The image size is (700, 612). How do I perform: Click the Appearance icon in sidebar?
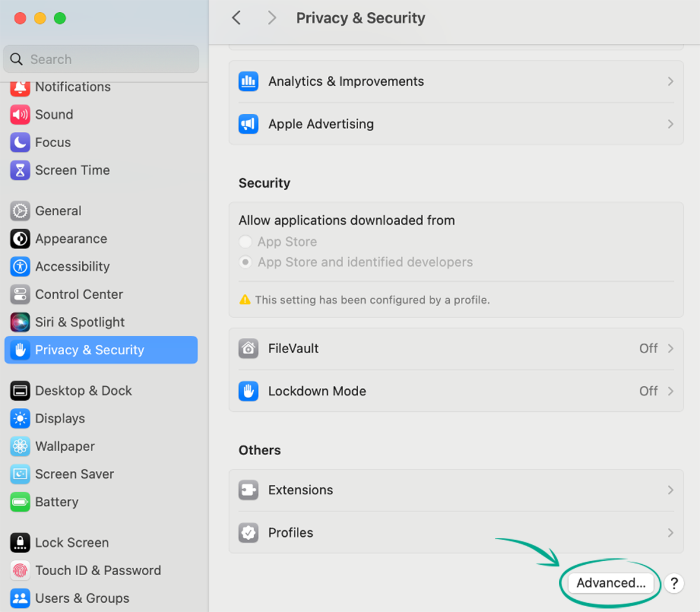click(x=20, y=239)
